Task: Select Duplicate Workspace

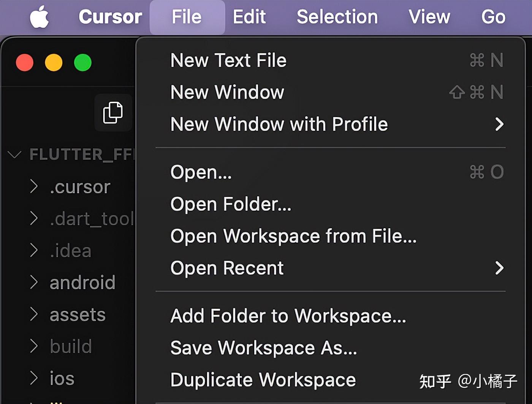Action: click(x=263, y=379)
